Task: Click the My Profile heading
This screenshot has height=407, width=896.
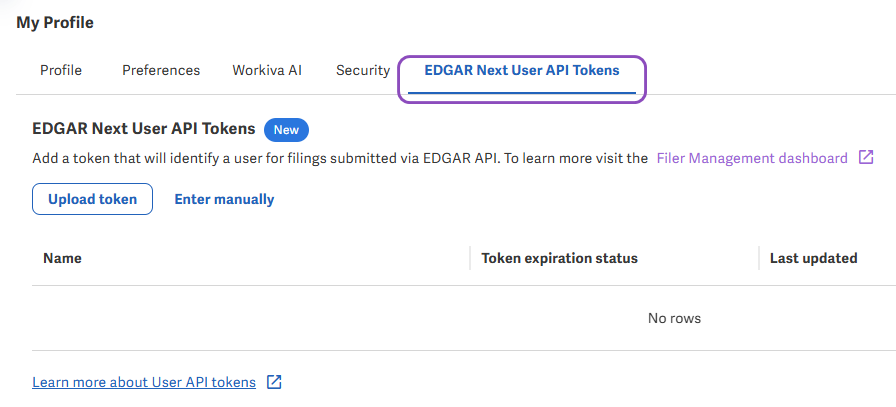Action: tap(55, 23)
